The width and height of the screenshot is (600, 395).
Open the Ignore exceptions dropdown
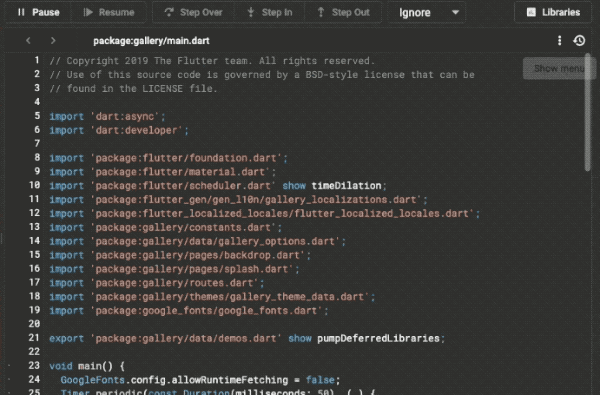point(427,13)
